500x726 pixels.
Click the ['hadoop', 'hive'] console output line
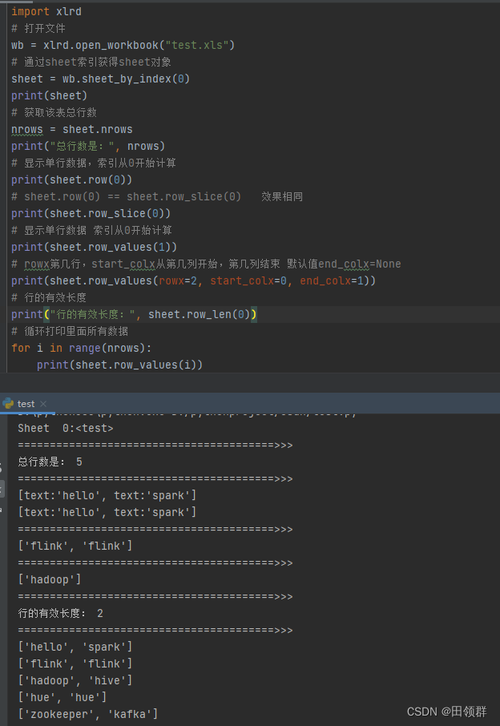75,681
